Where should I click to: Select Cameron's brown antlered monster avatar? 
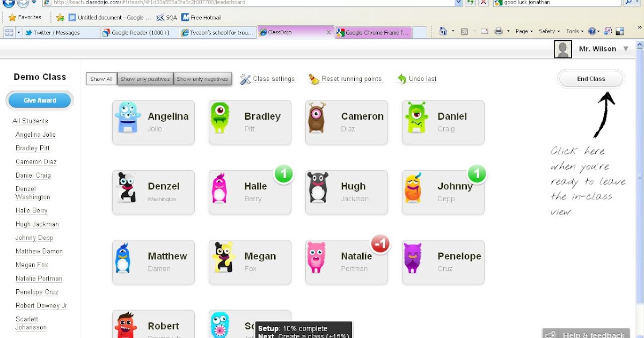click(x=317, y=118)
